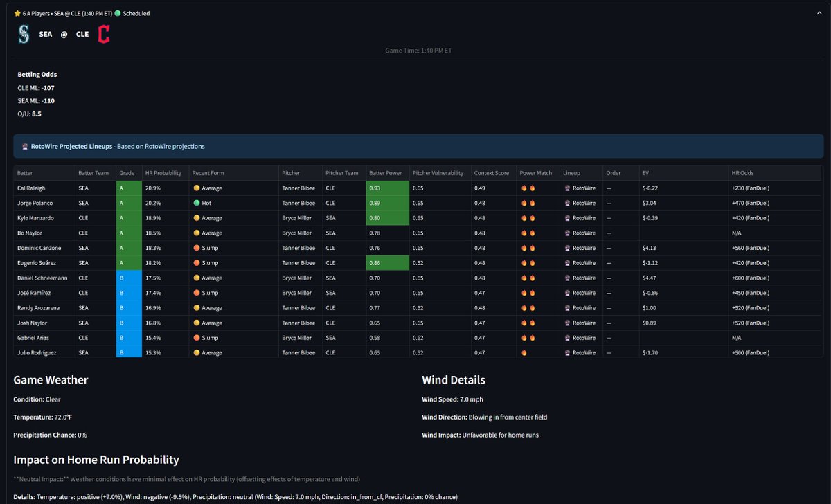Click the 20.9% HR Probability cell
831x504 pixels.
165,188
